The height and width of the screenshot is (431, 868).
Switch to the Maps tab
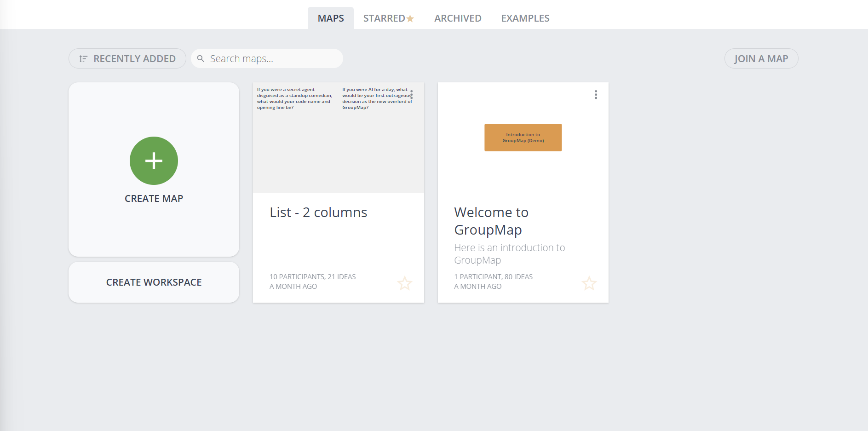pos(331,18)
